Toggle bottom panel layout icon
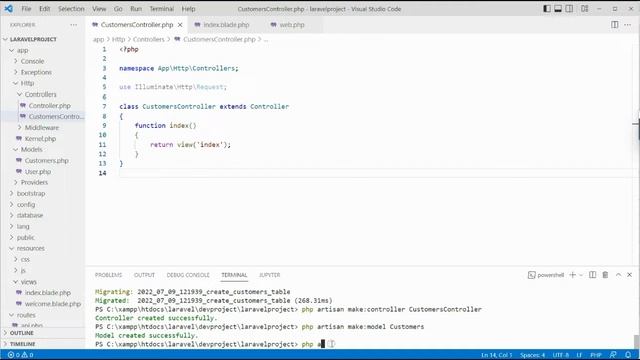Viewport: 640px width, 360px height. (x=558, y=9)
